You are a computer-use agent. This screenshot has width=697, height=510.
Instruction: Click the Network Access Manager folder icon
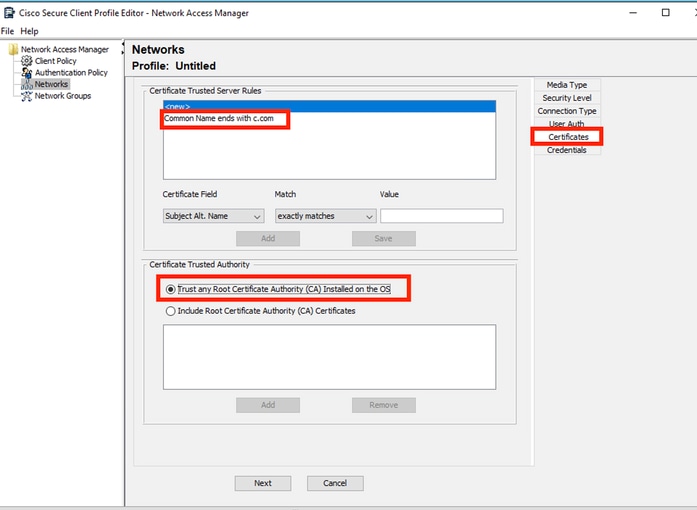(x=13, y=49)
